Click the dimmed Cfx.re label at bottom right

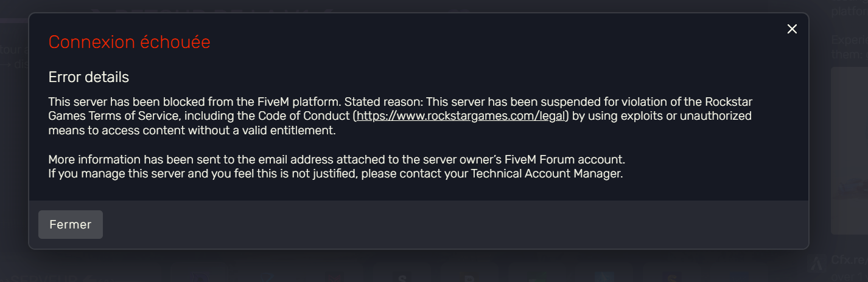(x=848, y=261)
